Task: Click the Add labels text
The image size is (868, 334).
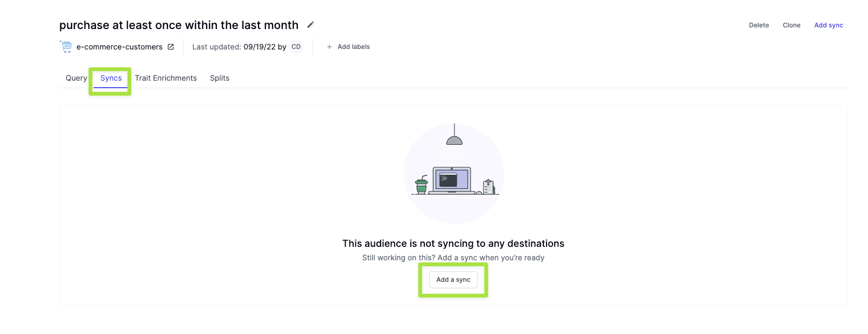Action: pos(354,47)
